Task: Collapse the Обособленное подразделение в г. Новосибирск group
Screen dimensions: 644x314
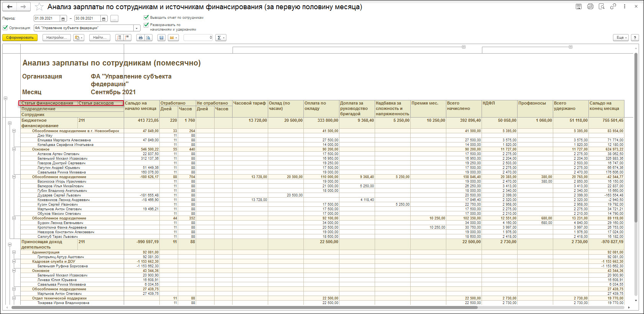Action: coord(14,131)
